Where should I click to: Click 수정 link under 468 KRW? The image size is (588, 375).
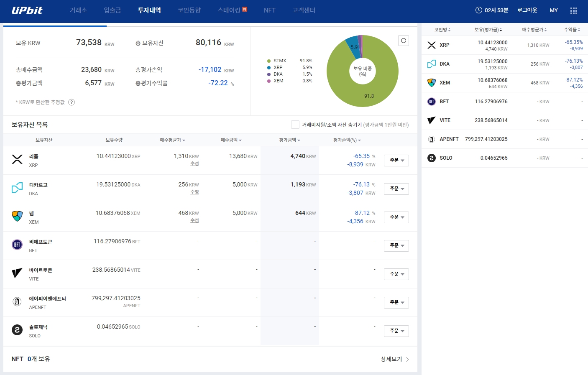[x=194, y=220]
